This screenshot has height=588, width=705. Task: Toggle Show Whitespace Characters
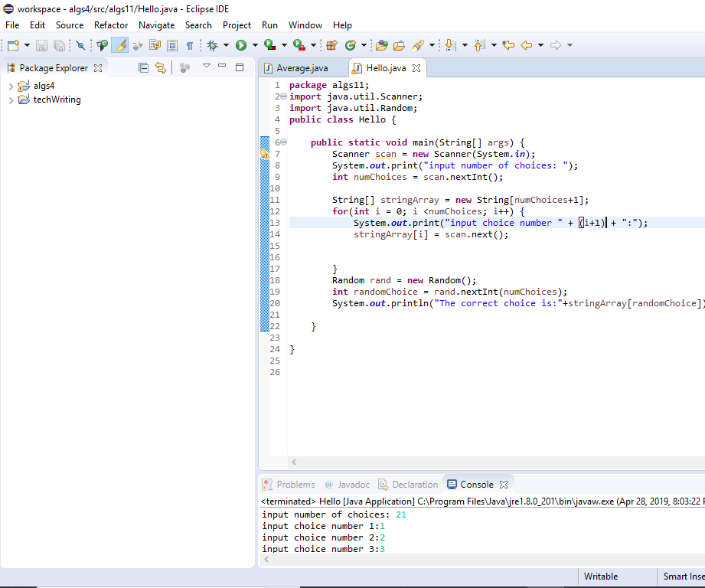[189, 44]
